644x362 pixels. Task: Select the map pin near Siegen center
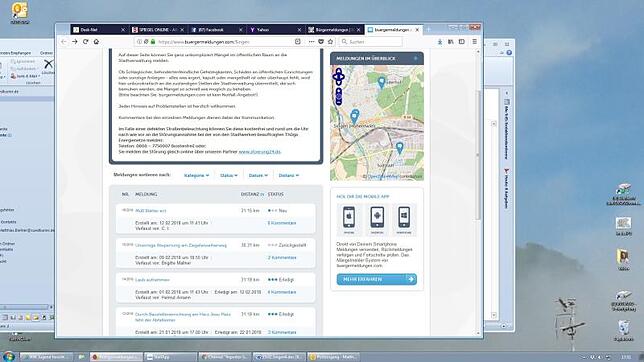[x=355, y=116]
